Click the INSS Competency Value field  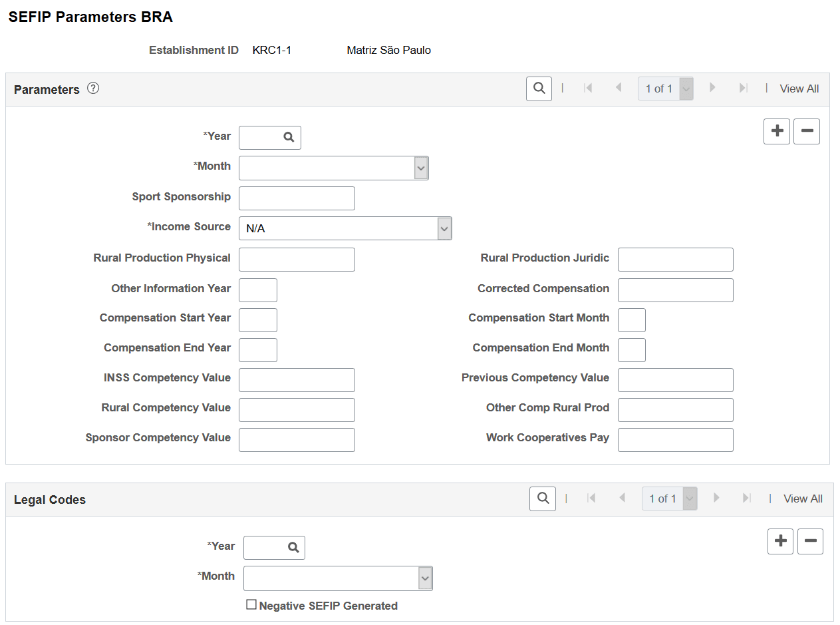(296, 379)
